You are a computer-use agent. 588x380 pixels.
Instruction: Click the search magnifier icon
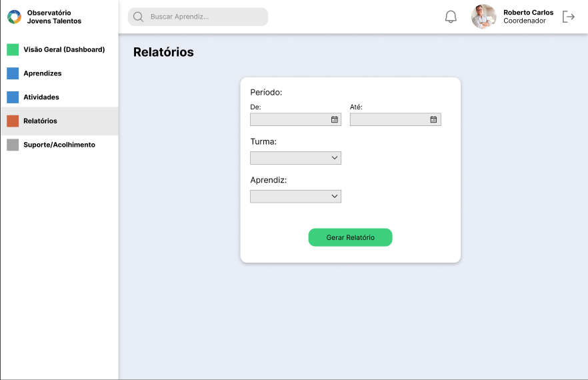(139, 17)
